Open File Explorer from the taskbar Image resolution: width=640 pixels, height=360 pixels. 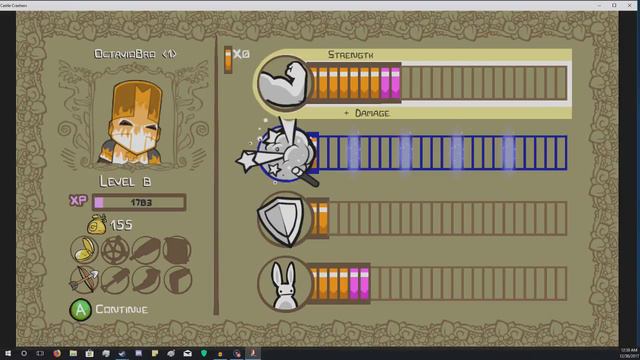73,353
